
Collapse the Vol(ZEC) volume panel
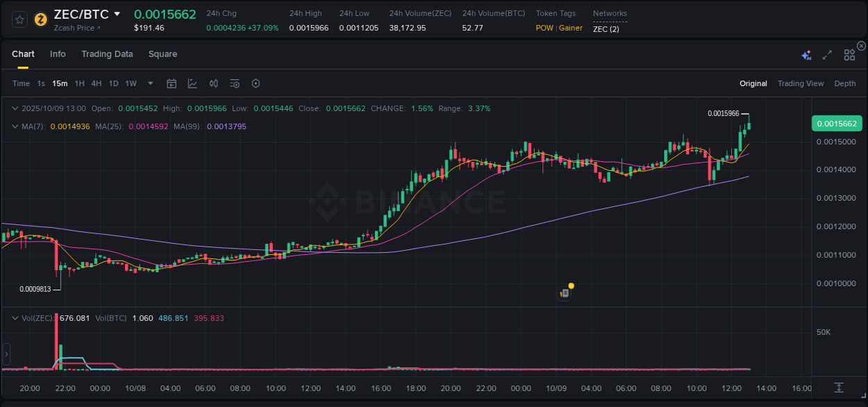point(14,317)
